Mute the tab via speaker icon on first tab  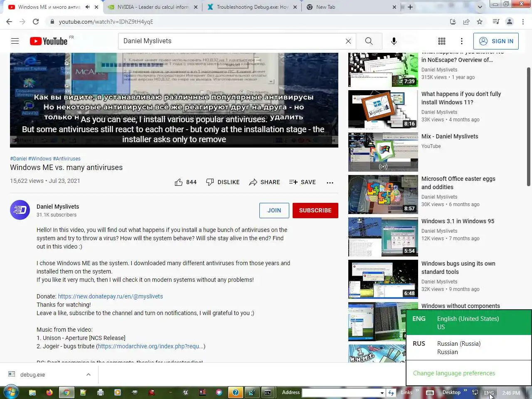tap(88, 7)
